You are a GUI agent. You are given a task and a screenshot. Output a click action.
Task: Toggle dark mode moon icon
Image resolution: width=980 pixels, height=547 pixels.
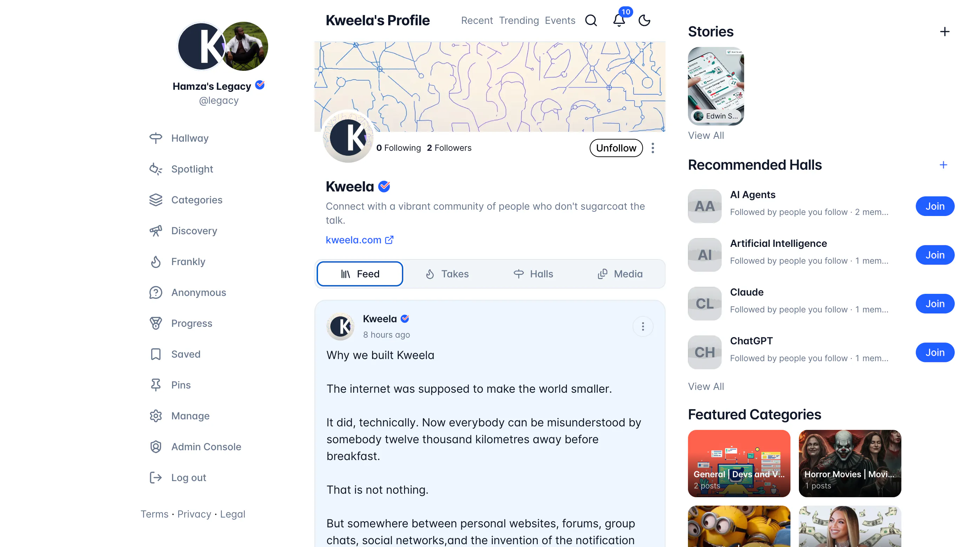[x=644, y=20]
